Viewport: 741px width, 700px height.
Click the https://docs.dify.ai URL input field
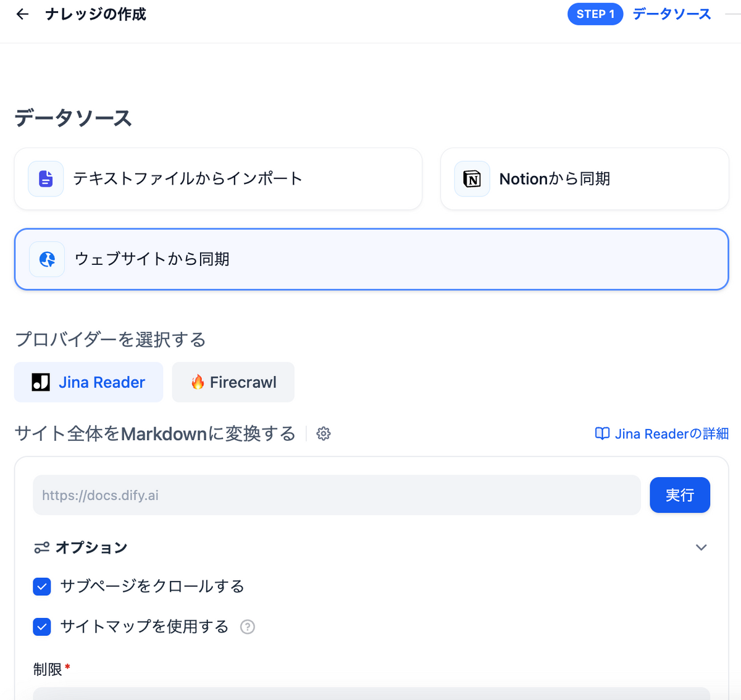(336, 494)
